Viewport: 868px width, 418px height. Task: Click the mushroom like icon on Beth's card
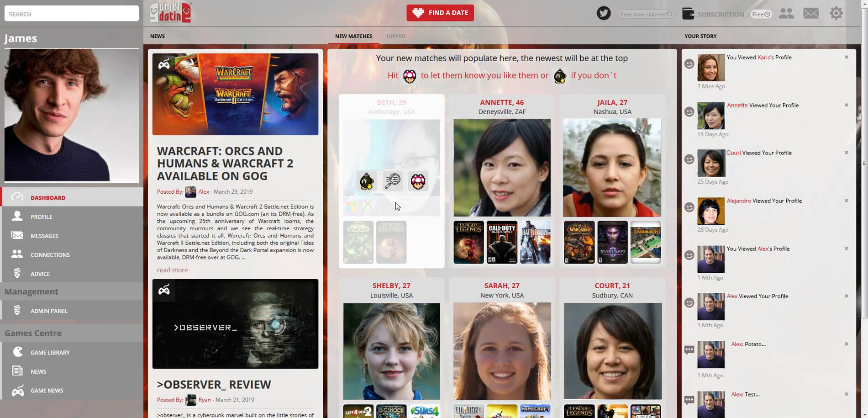[x=418, y=181]
